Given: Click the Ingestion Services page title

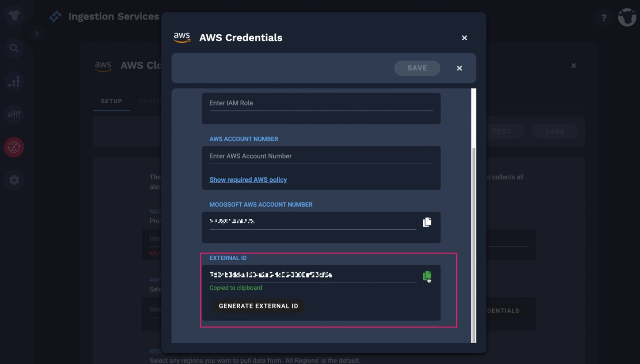Looking at the screenshot, I should coord(114,17).
